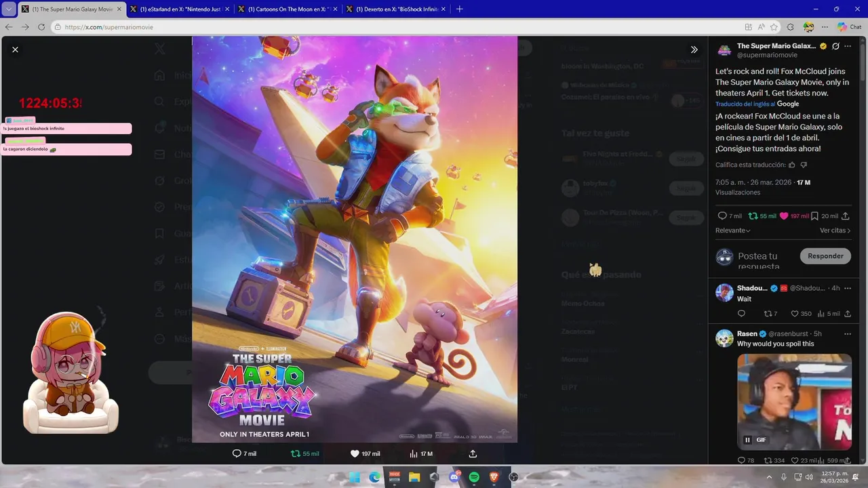
Task: Like the Shadou comment with 350 likes
Action: click(x=795, y=314)
